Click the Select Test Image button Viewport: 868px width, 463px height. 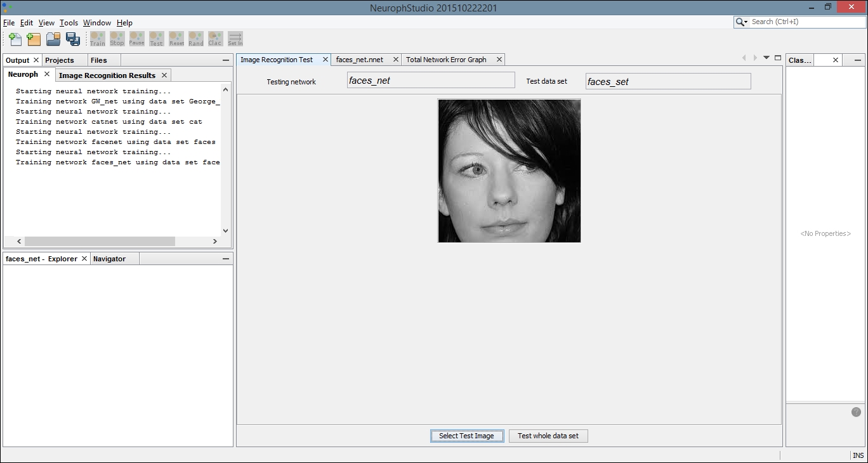467,436
